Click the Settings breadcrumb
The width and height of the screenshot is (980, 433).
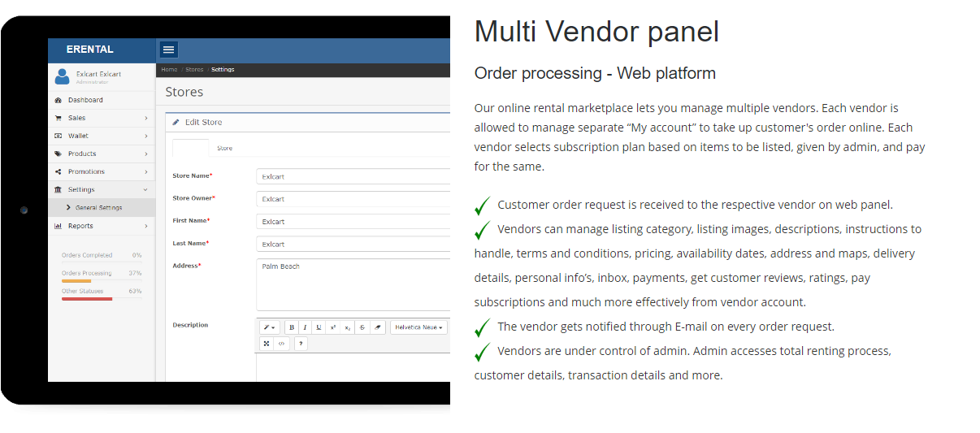coord(223,70)
